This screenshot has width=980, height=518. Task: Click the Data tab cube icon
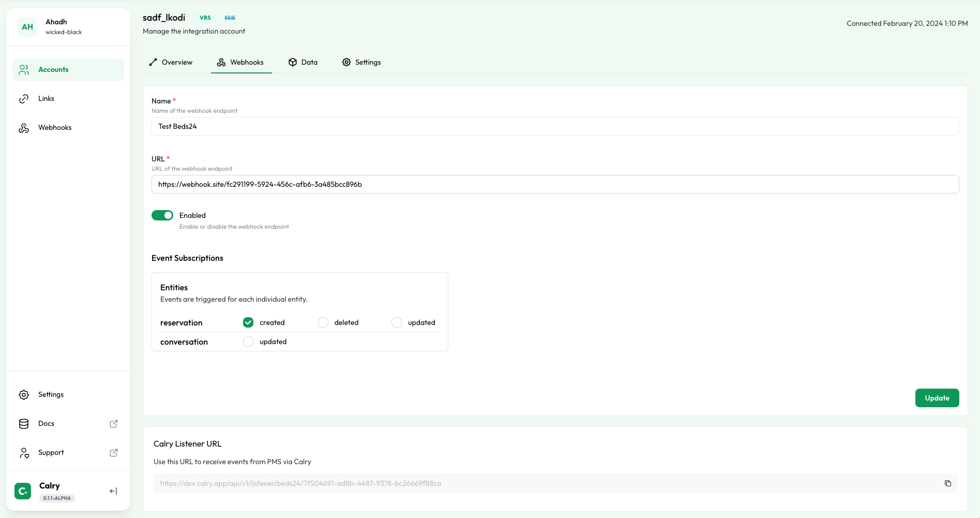(293, 62)
